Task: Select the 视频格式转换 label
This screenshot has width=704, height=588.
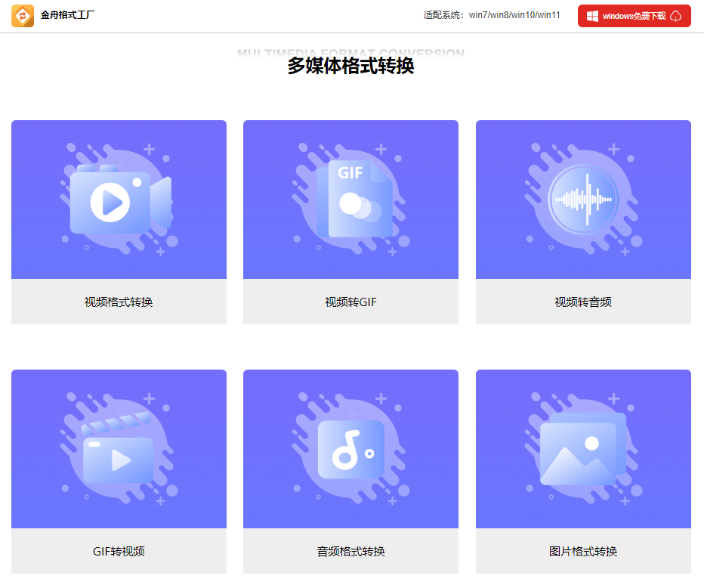Action: (119, 302)
